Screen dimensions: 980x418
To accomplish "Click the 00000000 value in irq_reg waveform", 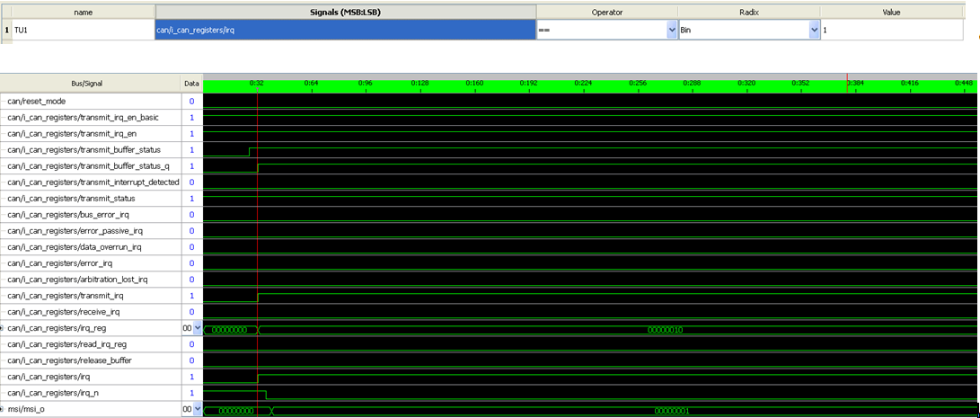I will coord(230,330).
